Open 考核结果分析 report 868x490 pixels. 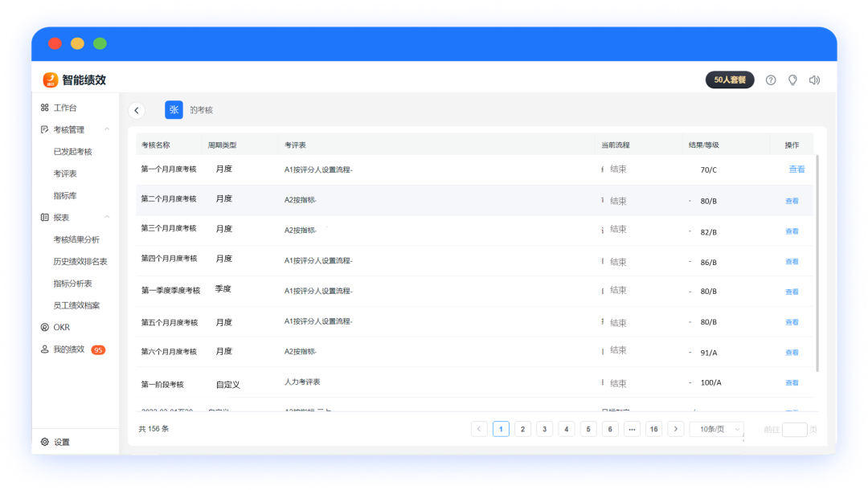pyautogui.click(x=76, y=239)
